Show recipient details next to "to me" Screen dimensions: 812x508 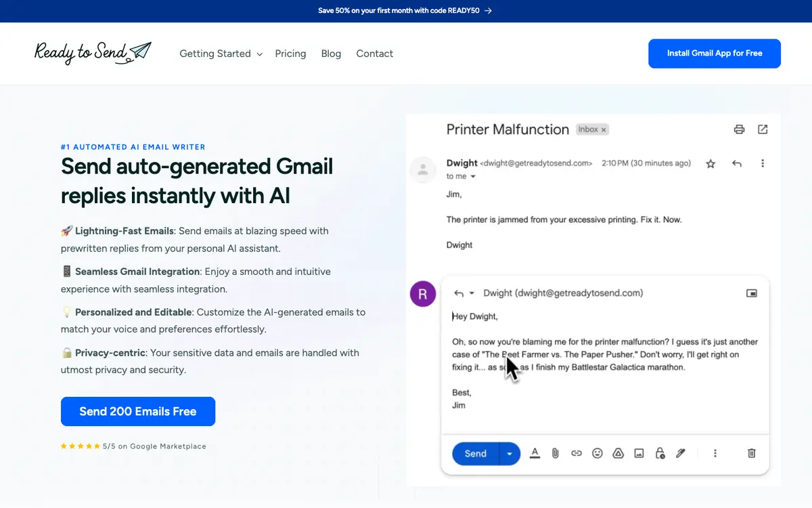(473, 177)
